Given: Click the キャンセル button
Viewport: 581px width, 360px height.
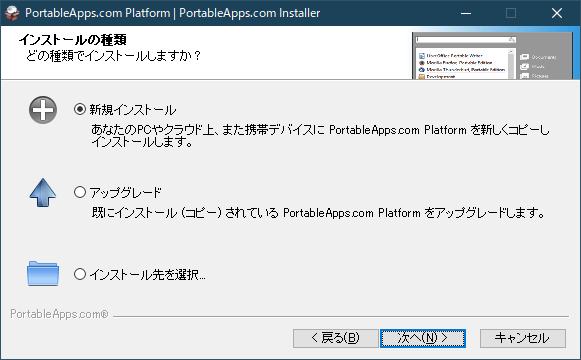Looking at the screenshot, I should (522, 338).
